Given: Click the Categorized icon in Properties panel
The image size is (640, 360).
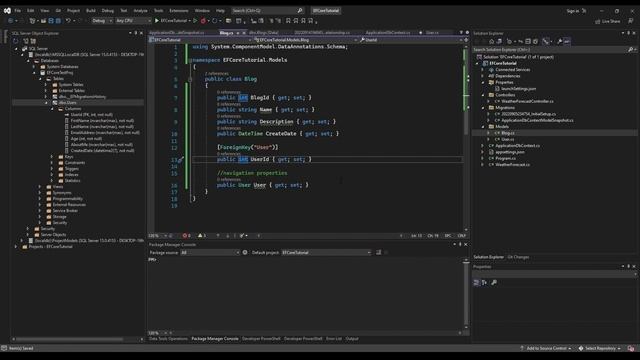Looking at the screenshot, I should 476,282.
